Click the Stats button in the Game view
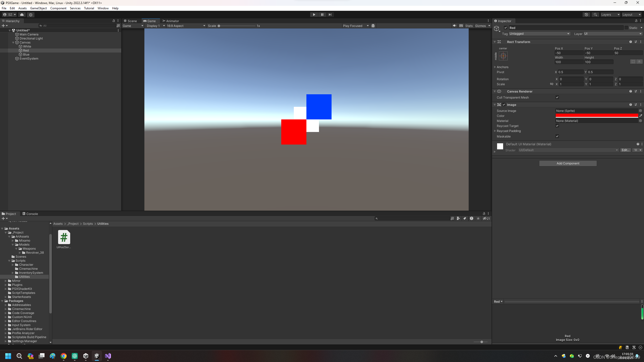The height and width of the screenshot is (362, 644). click(469, 26)
